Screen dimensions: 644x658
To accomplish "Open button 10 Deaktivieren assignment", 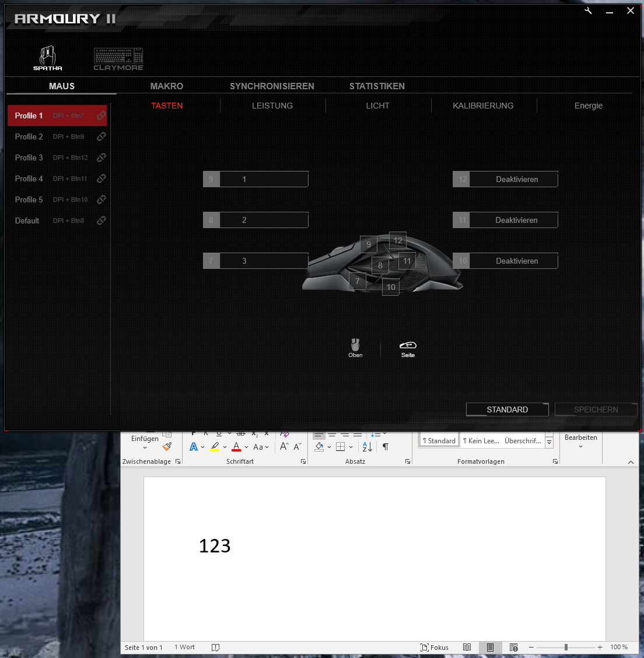I will [505, 261].
